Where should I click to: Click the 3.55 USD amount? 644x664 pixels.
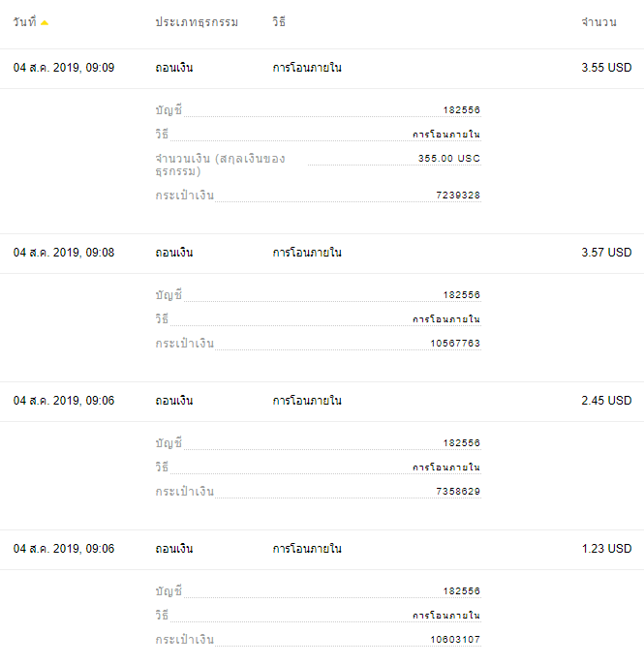[x=606, y=68]
